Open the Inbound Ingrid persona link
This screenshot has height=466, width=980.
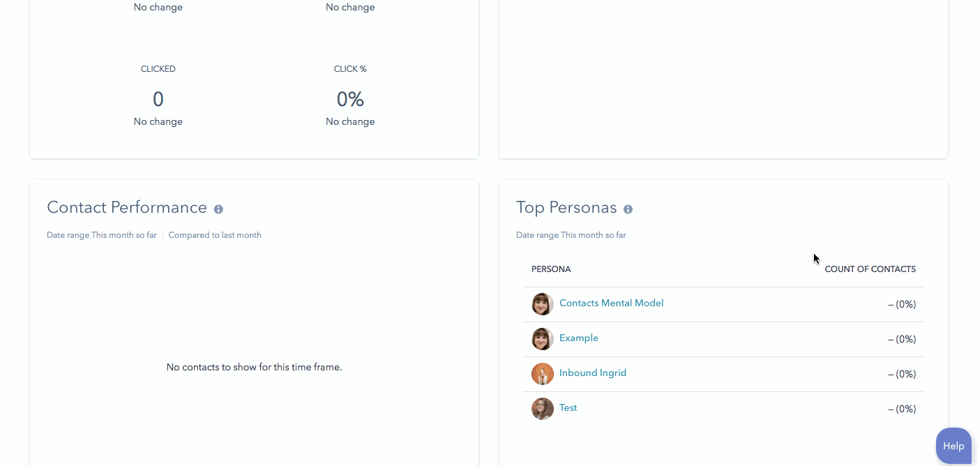[593, 373]
